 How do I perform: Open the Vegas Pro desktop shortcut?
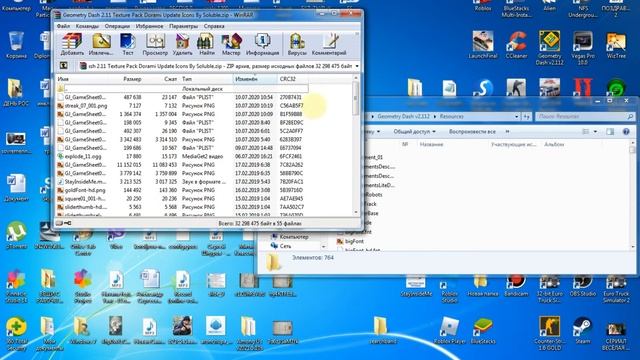tap(583, 48)
